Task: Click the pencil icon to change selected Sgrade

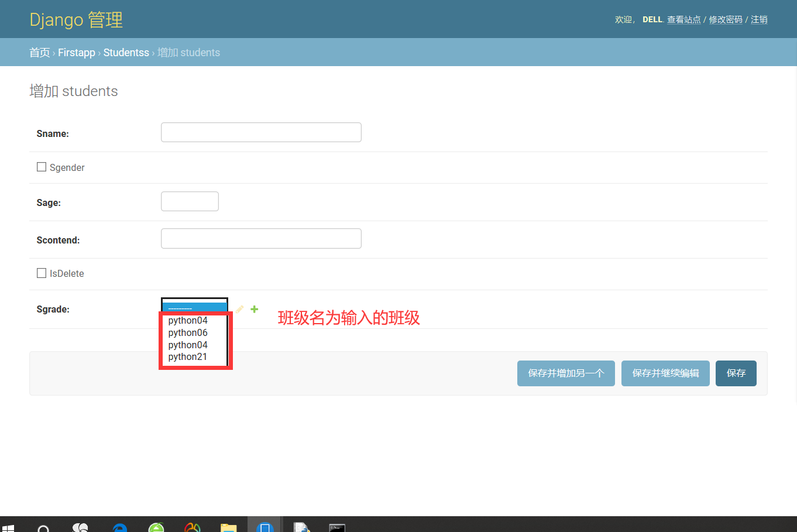Action: (x=240, y=309)
